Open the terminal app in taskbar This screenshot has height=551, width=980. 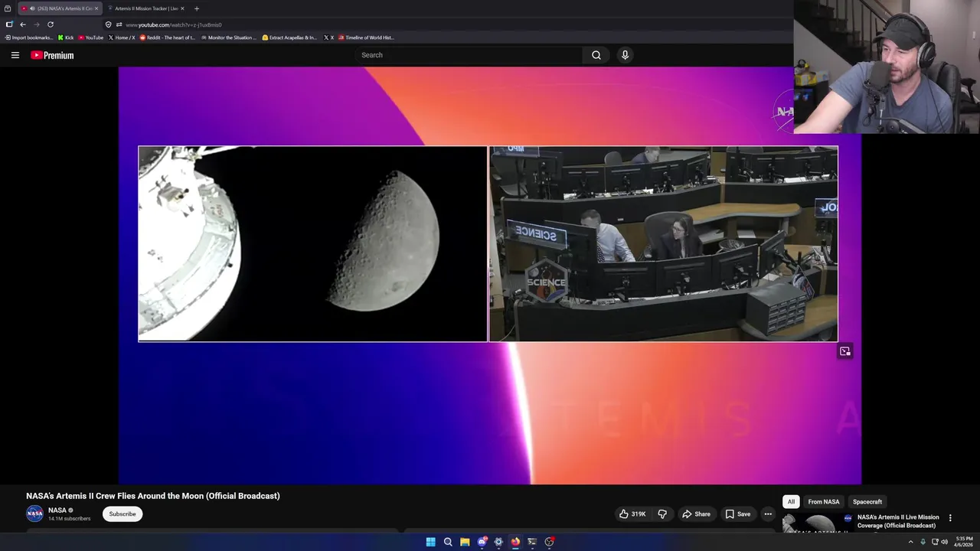532,542
